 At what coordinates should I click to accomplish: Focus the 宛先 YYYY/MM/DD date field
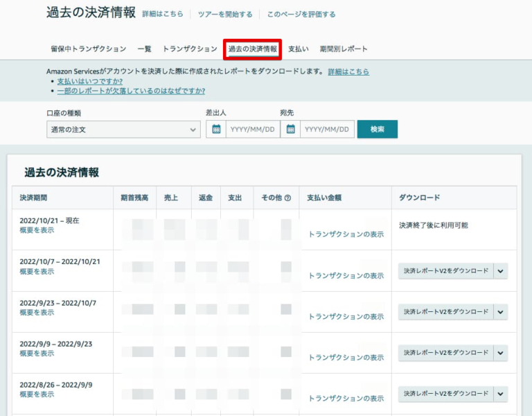coord(327,129)
